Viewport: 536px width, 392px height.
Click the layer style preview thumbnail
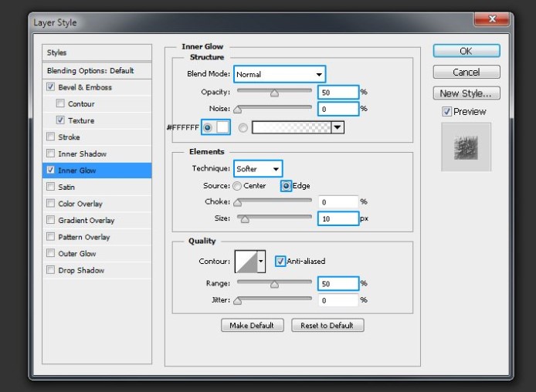[465, 146]
